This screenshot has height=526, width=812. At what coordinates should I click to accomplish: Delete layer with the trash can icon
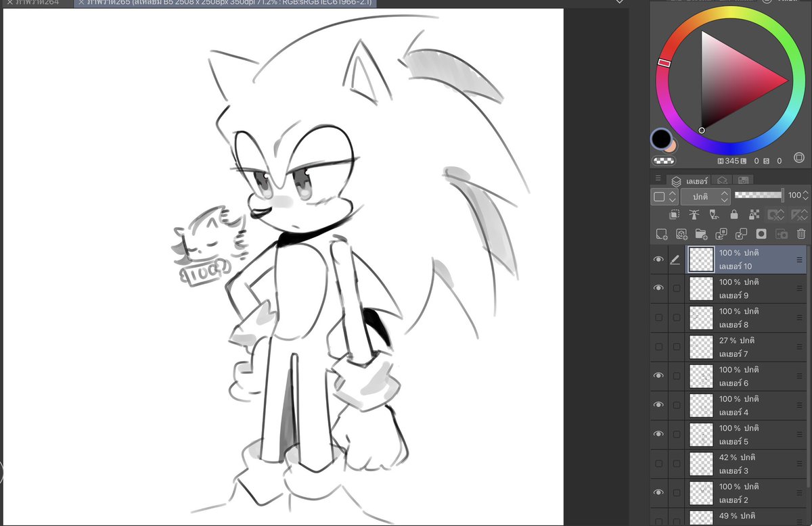pos(801,234)
